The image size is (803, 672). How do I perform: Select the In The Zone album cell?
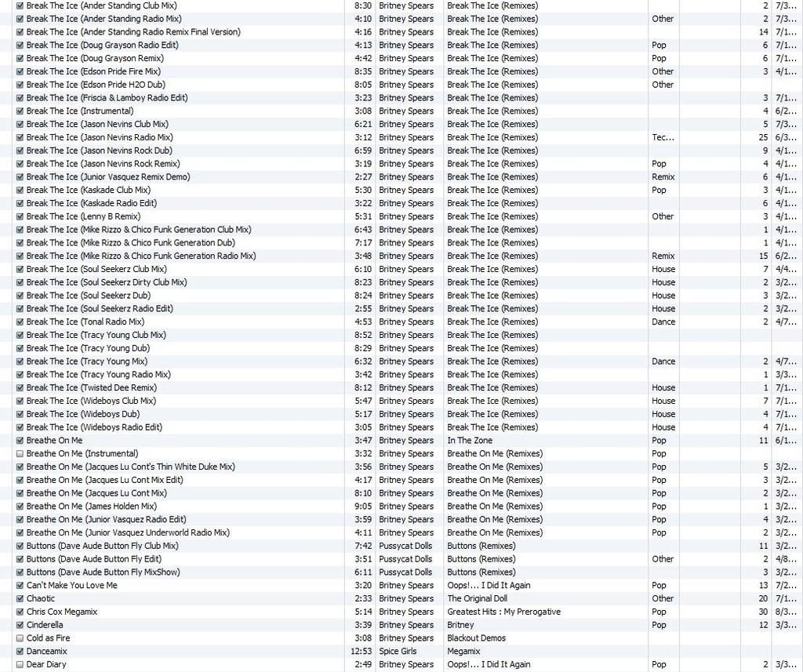(470, 441)
